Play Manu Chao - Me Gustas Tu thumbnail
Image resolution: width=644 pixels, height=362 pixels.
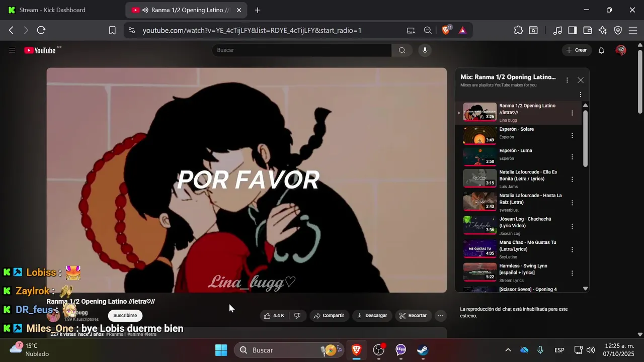click(x=479, y=248)
